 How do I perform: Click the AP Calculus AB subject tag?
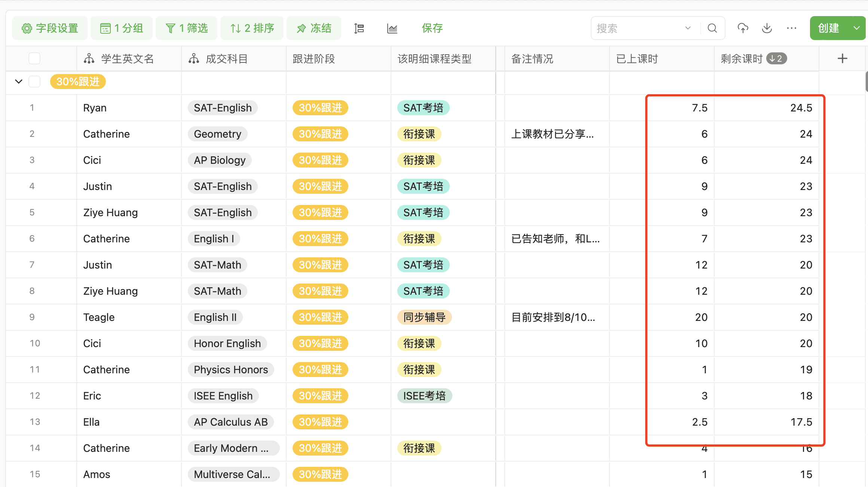(x=230, y=422)
